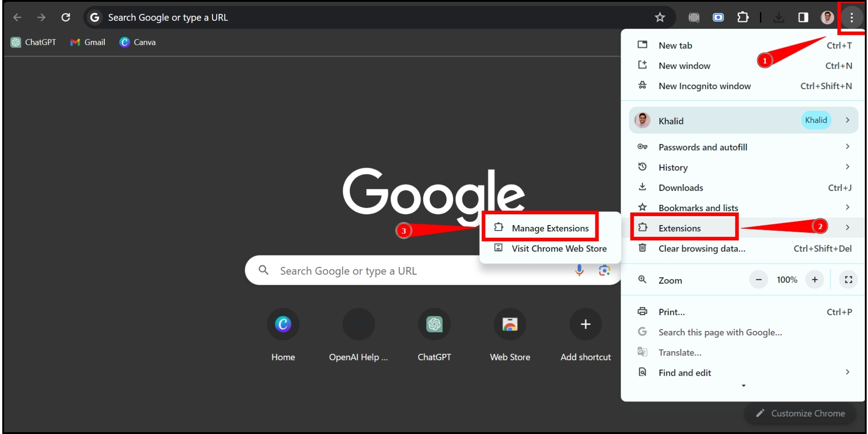Select New Incognito window from the menu
868x434 pixels.
[x=704, y=86]
